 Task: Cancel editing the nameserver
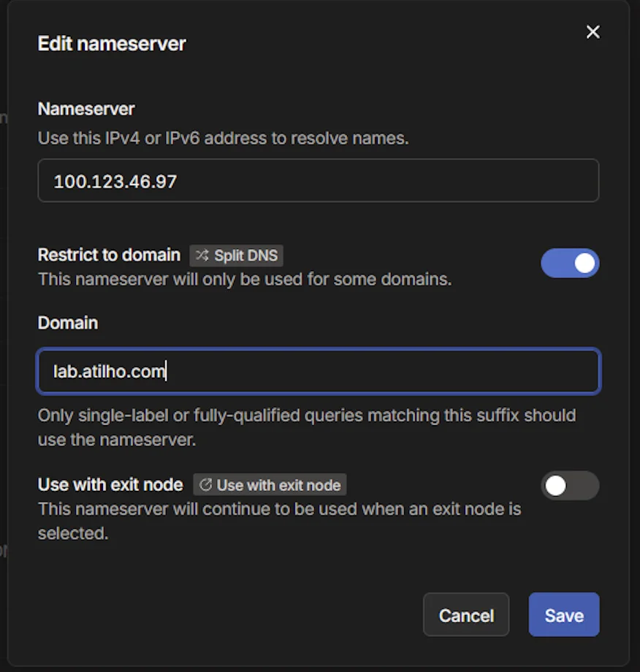coord(466,614)
